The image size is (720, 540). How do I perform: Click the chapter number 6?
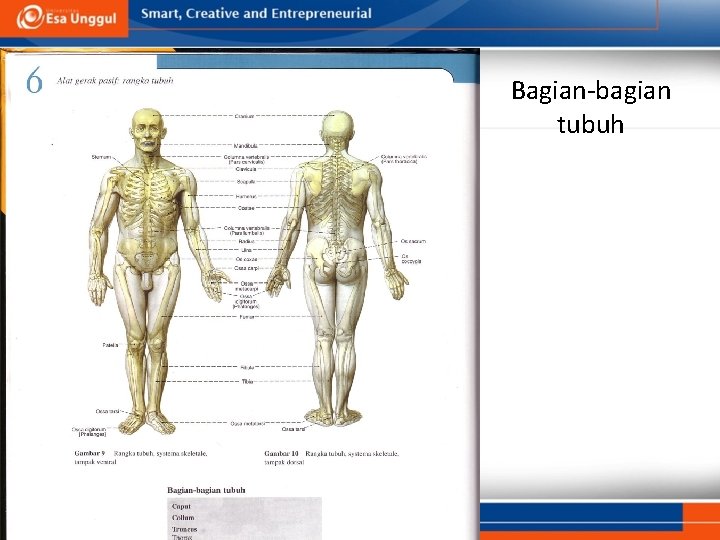34,80
